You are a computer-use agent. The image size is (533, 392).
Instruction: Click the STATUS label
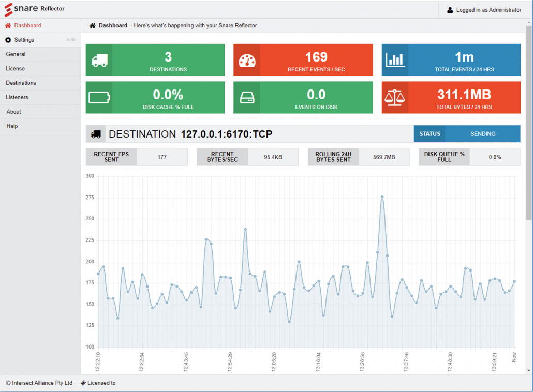pos(430,134)
